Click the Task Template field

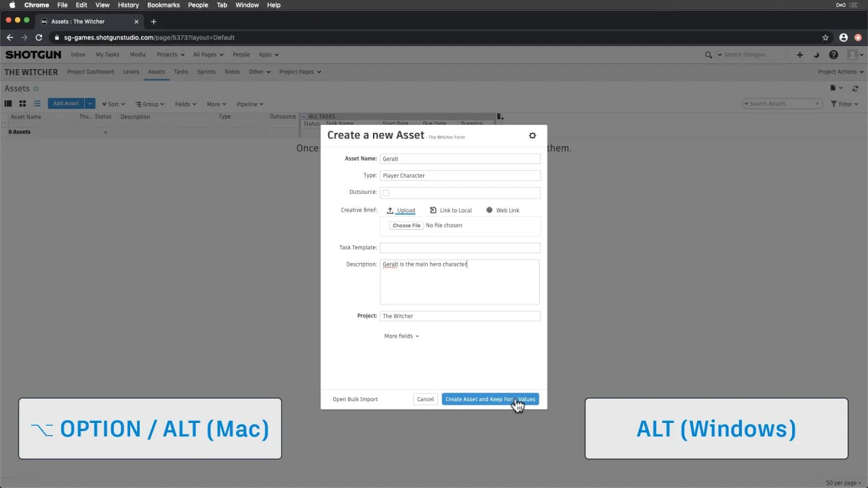tap(460, 247)
